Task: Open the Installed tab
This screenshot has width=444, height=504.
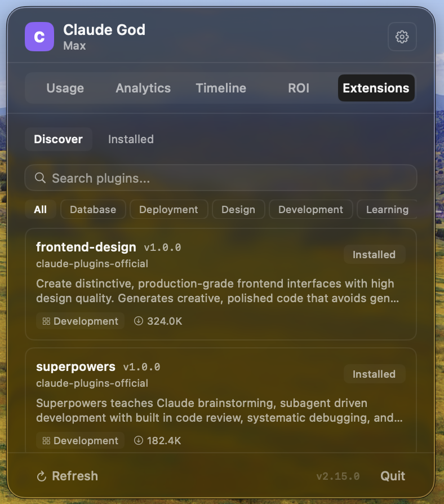Action: (x=130, y=139)
